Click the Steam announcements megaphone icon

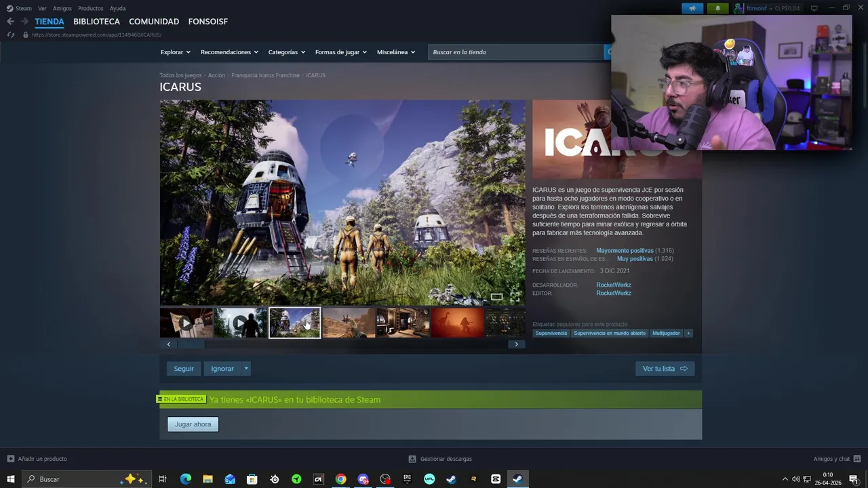[692, 8]
